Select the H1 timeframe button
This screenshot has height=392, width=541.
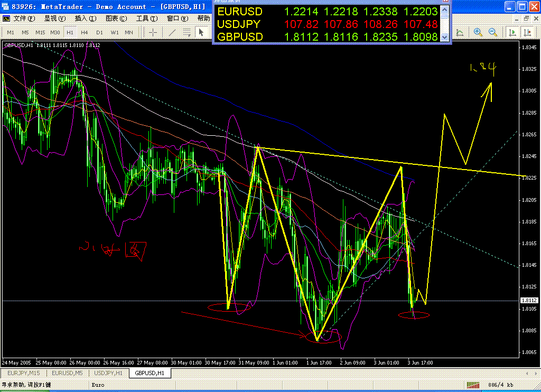click(x=70, y=32)
